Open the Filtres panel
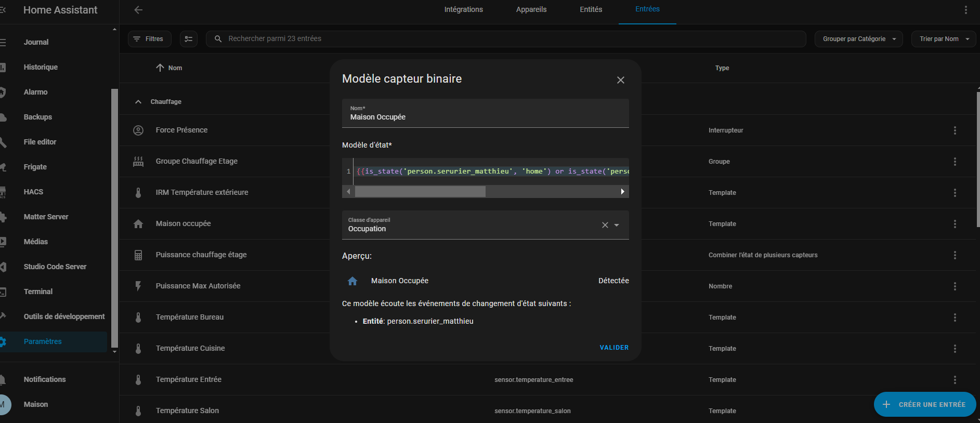Image resolution: width=980 pixels, height=423 pixels. tap(149, 39)
